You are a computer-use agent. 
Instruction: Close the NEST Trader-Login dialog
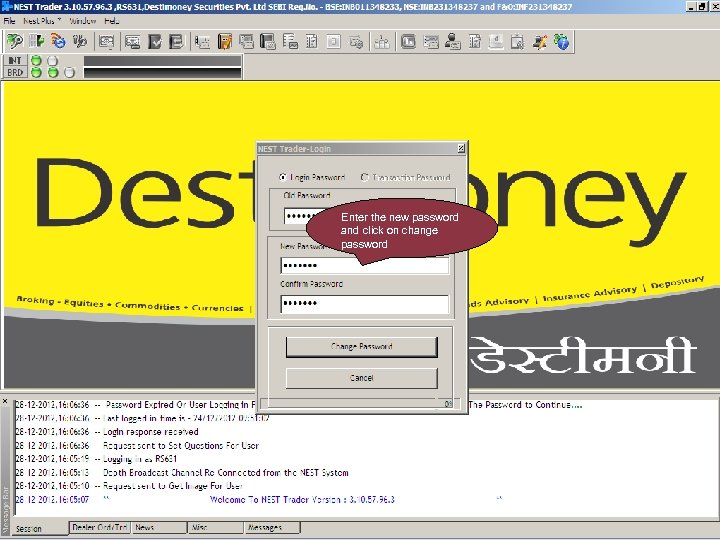pyautogui.click(x=461, y=148)
